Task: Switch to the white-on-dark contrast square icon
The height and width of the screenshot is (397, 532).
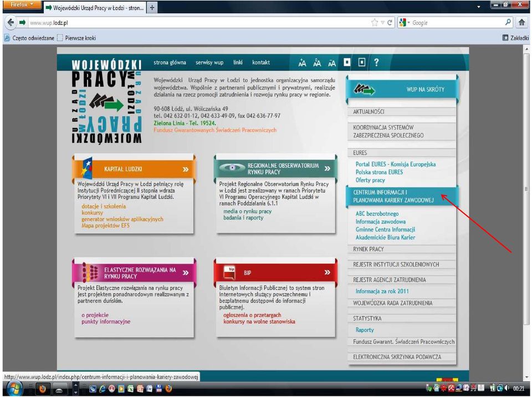Action: (x=347, y=63)
